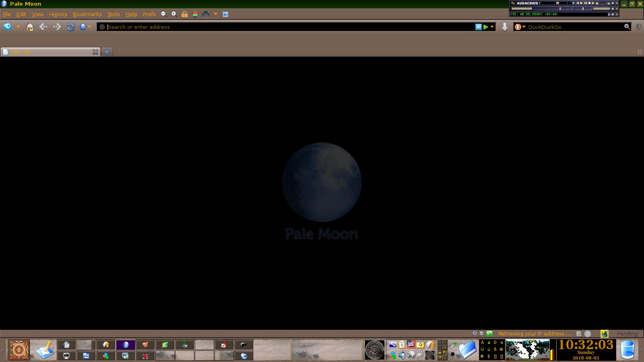
Task: Click the padlock icon in menu bar
Action: click(184, 14)
